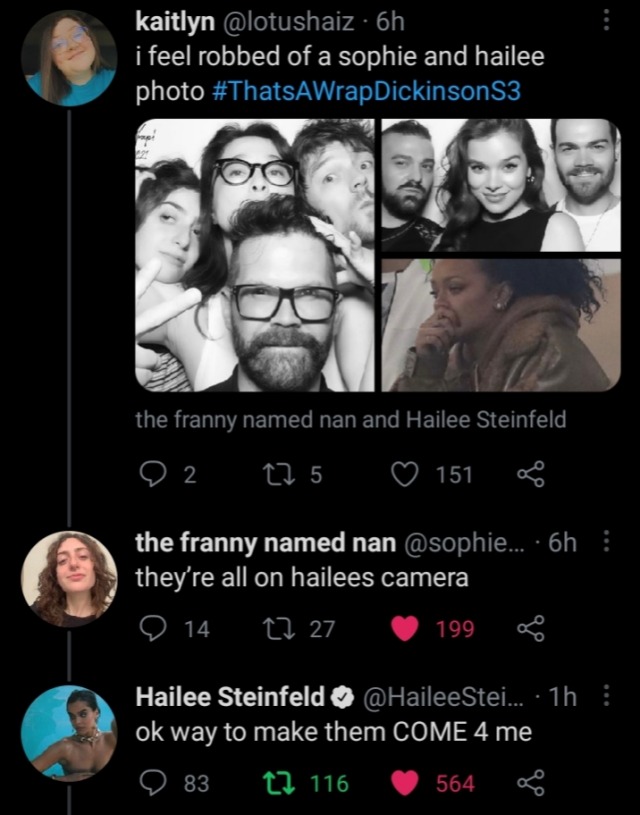
Task: Open the black-and-white group photo
Action: click(x=255, y=255)
